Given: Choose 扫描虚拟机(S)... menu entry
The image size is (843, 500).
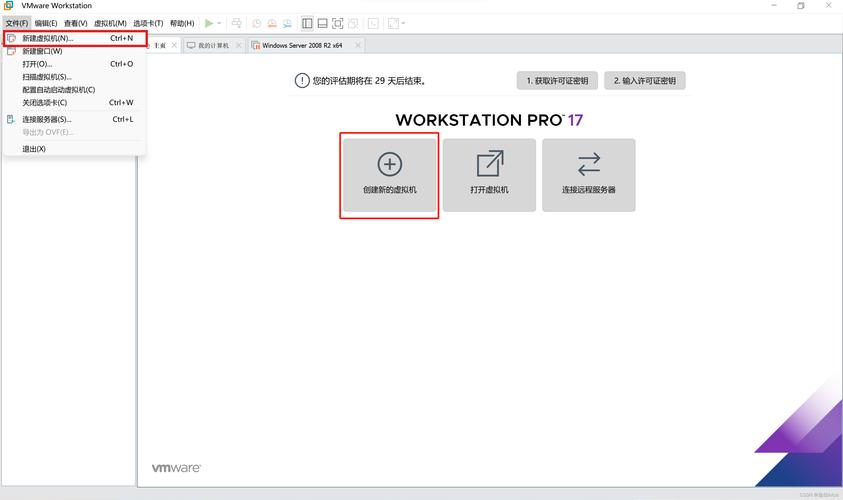Looking at the screenshot, I should coord(75,77).
